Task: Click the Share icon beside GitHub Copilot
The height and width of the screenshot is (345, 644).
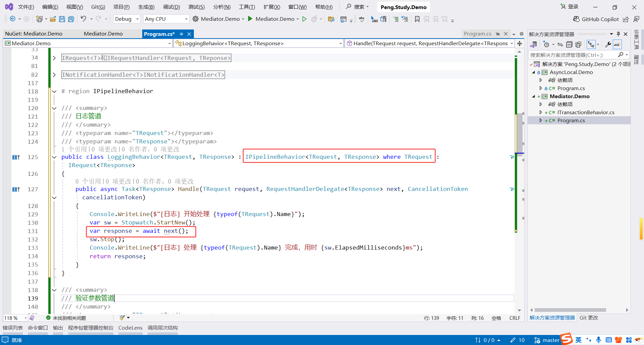Action: click(x=626, y=19)
